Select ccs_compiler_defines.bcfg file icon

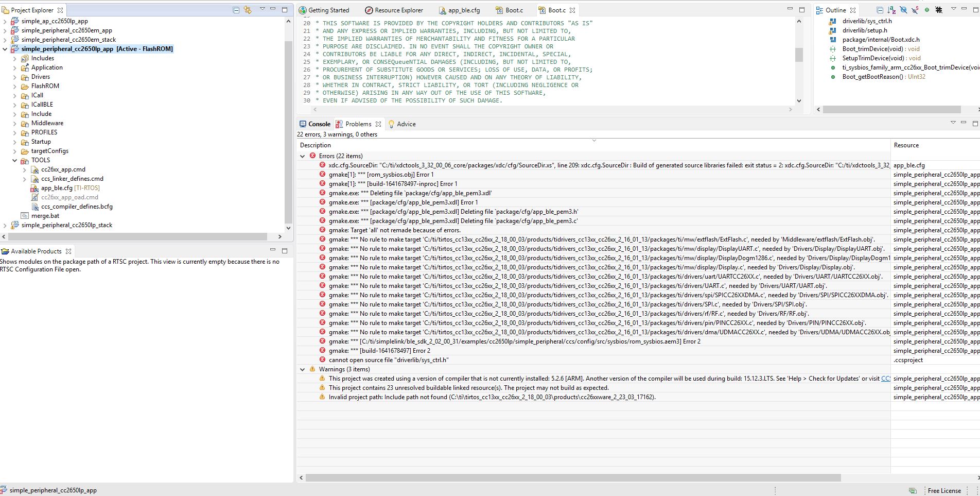[x=35, y=207]
